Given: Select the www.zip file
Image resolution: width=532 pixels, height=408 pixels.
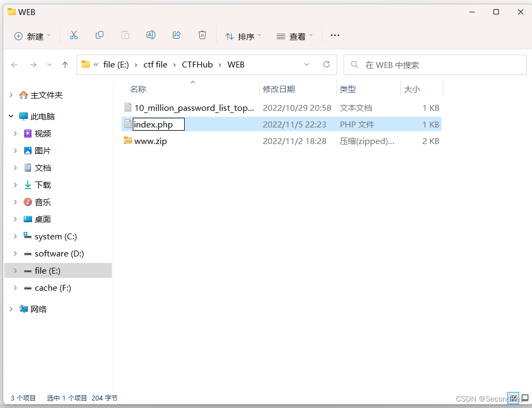Looking at the screenshot, I should tap(151, 141).
